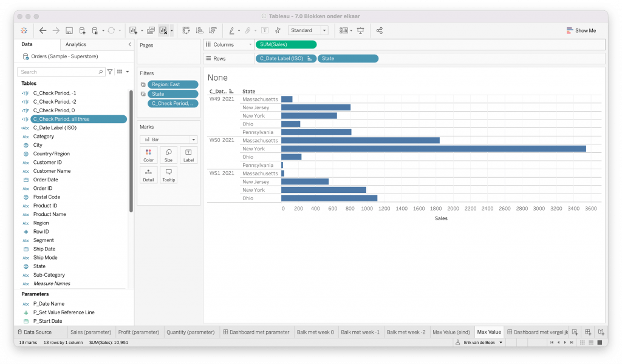This screenshot has width=622, height=364.
Task: Click the Search fields input box
Action: click(61, 72)
